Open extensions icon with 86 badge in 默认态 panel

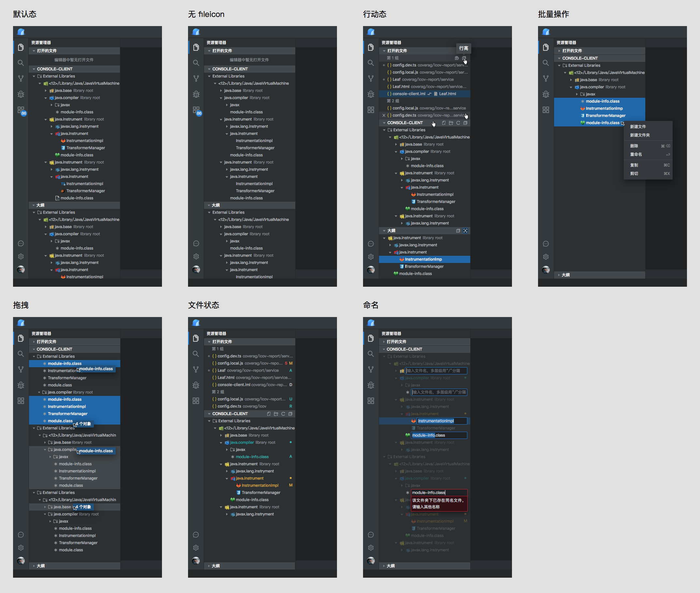pyautogui.click(x=21, y=110)
